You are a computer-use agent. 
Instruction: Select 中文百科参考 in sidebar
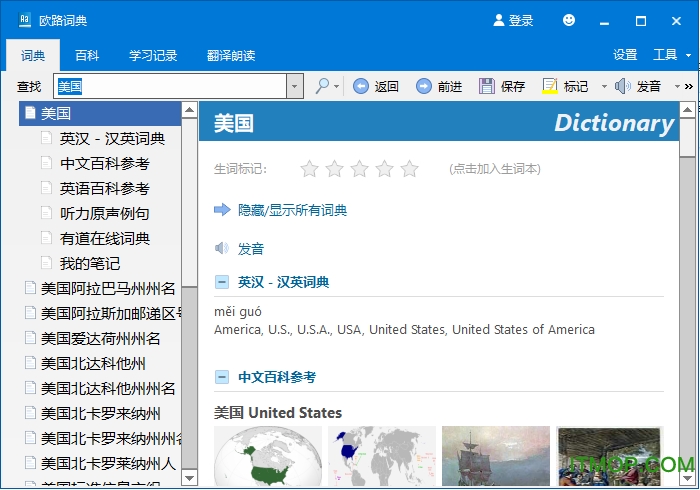tap(104, 163)
